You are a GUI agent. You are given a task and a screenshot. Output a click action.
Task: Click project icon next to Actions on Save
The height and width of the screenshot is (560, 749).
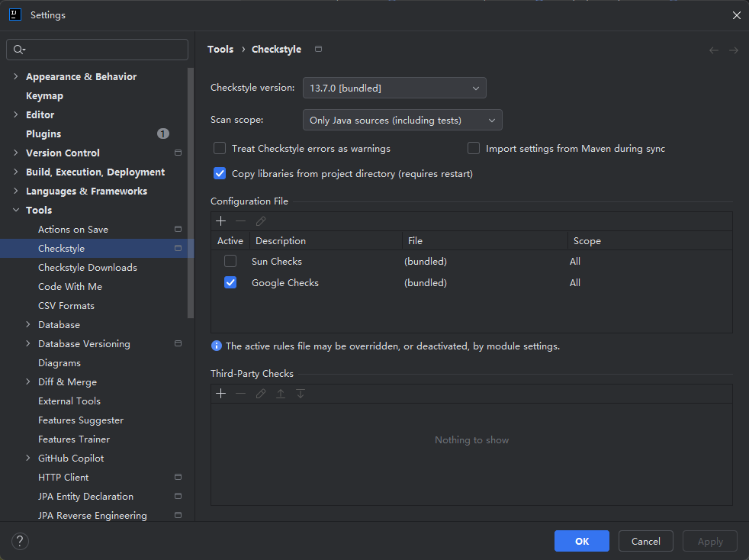[x=178, y=230]
